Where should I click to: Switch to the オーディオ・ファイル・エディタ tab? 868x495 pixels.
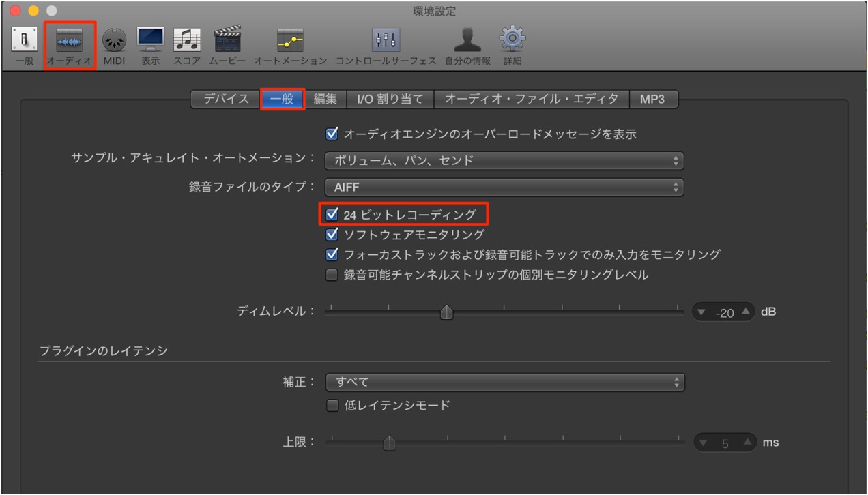(x=532, y=99)
